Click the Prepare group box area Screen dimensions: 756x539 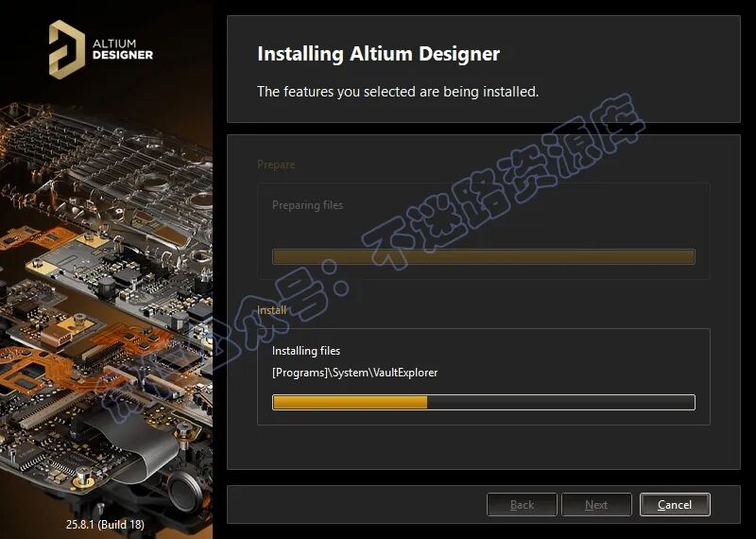coord(484,231)
